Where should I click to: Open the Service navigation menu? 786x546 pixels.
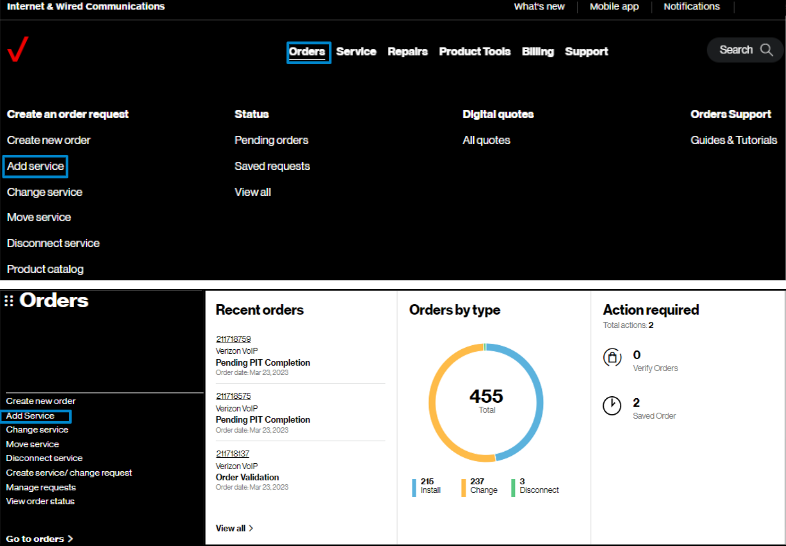356,52
